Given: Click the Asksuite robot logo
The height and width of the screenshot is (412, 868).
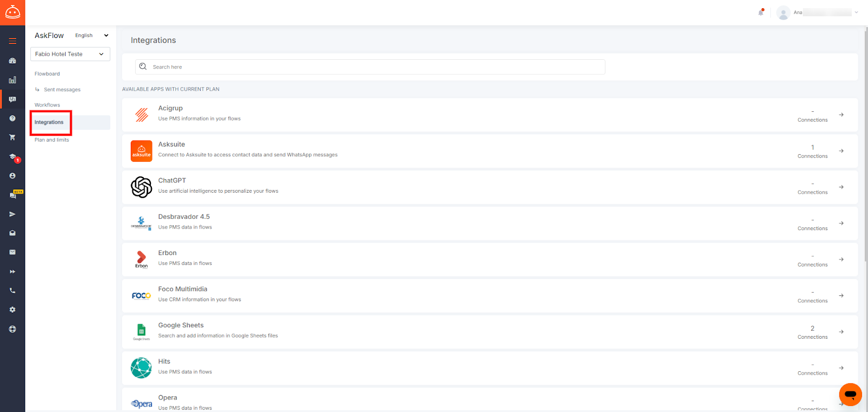Looking at the screenshot, I should [12, 12].
